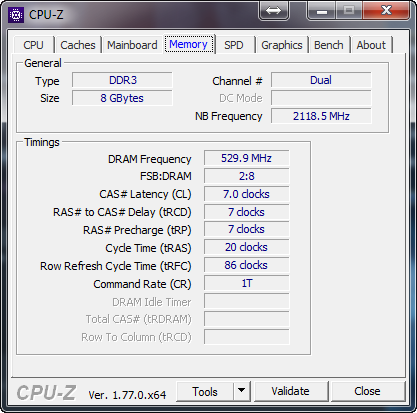Image resolution: width=417 pixels, height=413 pixels.
Task: Expand the Tools dropdown arrow
Action: tap(242, 391)
